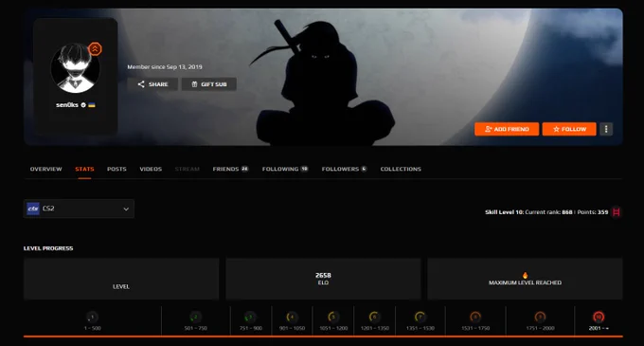Click the sen0ks username text

point(67,105)
